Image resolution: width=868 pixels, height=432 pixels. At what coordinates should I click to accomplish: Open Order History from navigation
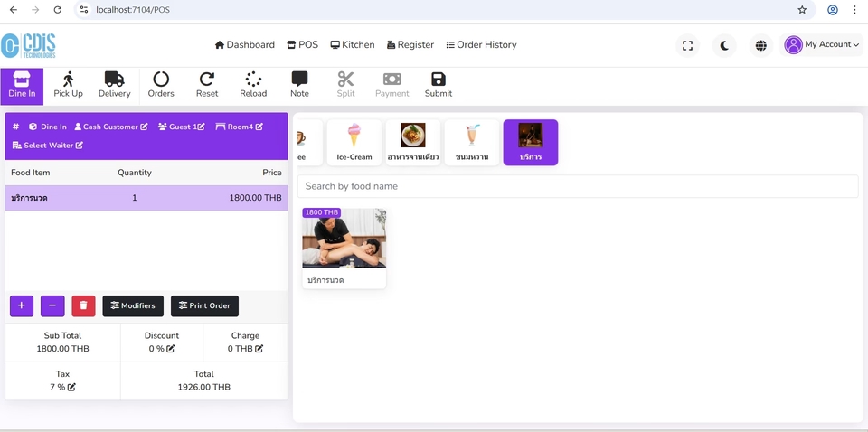[x=481, y=44]
